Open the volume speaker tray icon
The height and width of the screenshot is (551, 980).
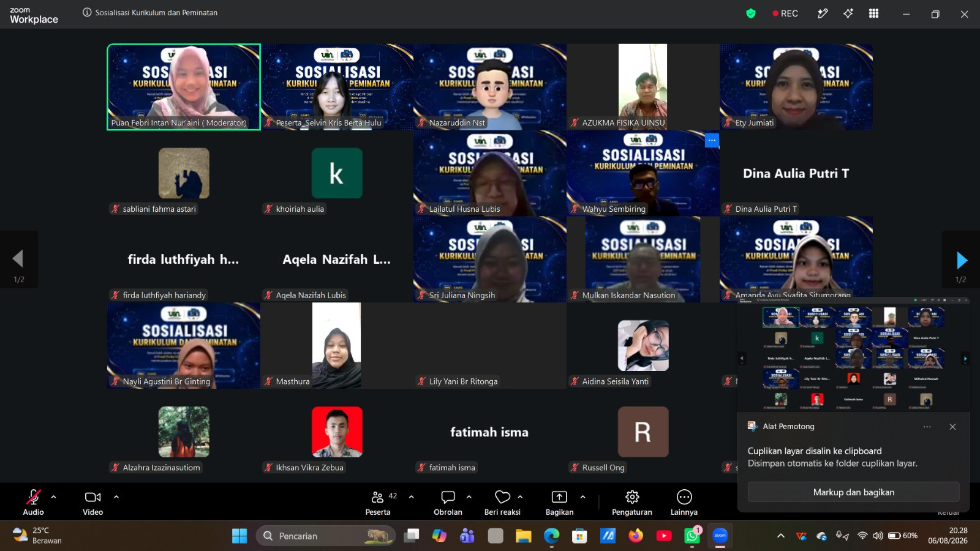click(x=878, y=536)
